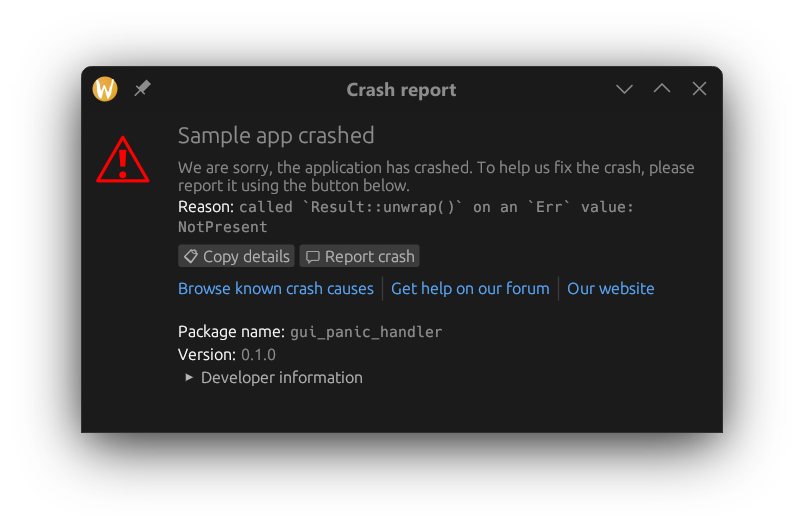Image resolution: width=804 pixels, height=530 pixels.
Task: Click the Developer information label
Action: 281,378
